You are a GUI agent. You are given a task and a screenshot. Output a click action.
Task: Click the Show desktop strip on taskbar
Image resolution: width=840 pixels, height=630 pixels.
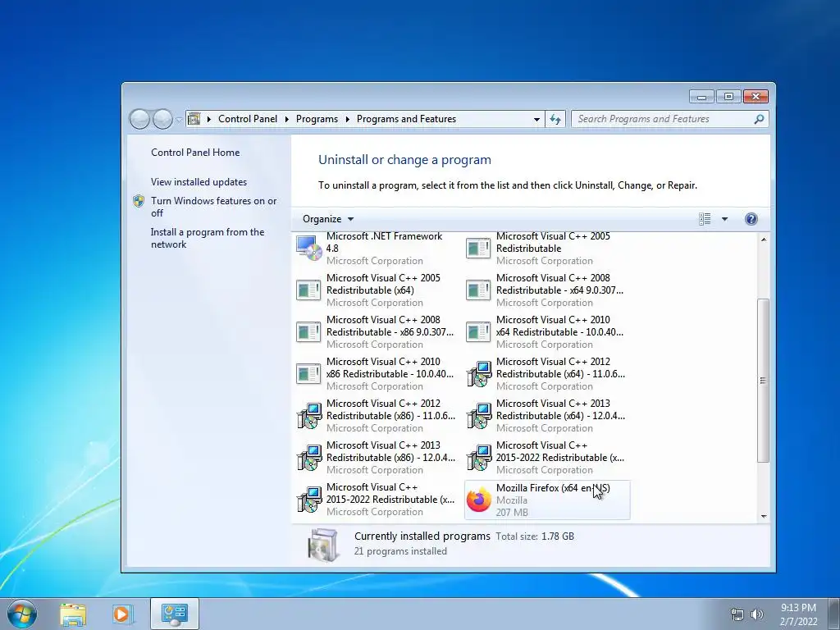(836, 614)
